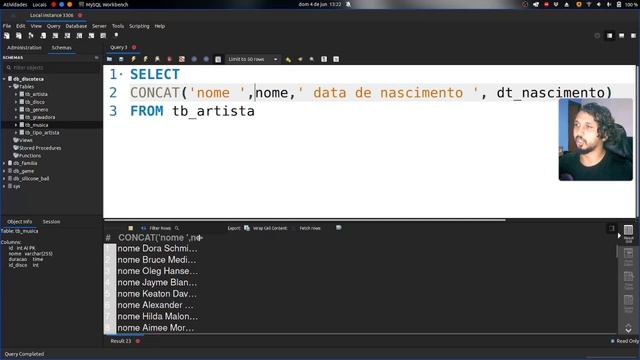Open the File menu
Image resolution: width=640 pixels, height=360 pixels.
(x=7, y=26)
